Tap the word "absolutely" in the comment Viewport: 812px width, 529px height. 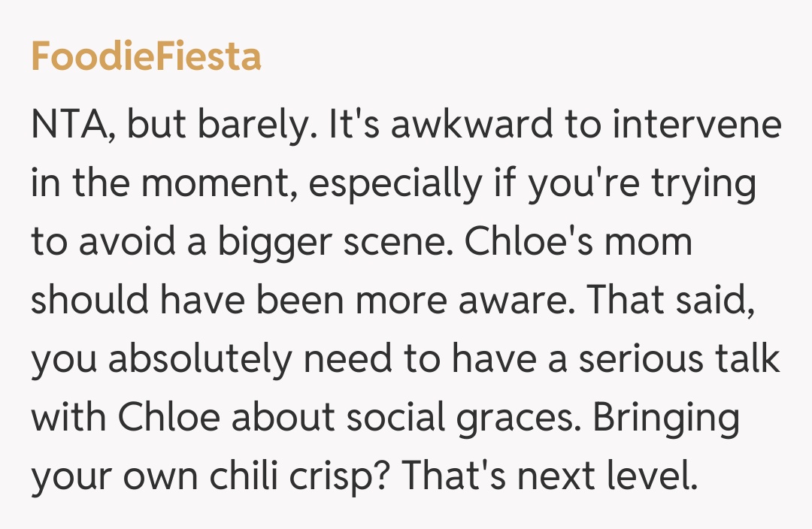tap(199, 361)
